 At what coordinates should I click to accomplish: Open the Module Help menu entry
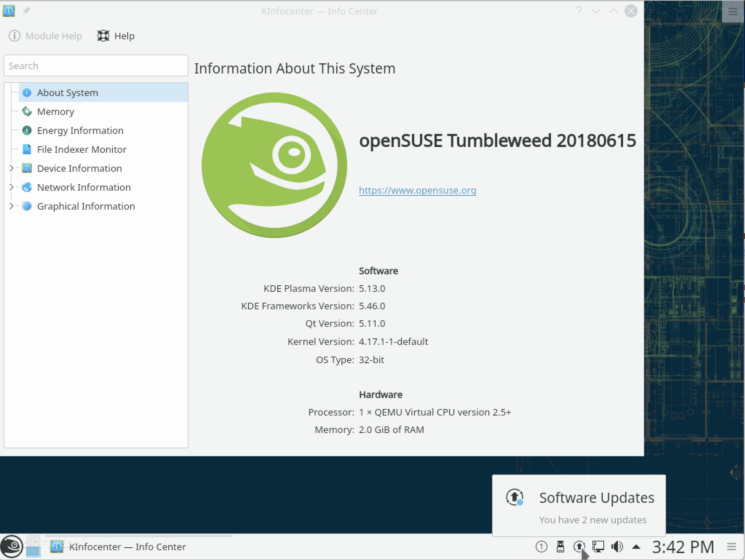(45, 35)
